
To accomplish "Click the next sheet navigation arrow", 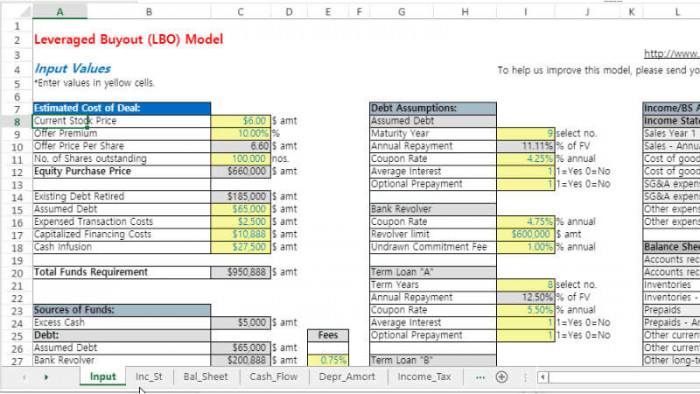I will [46, 377].
